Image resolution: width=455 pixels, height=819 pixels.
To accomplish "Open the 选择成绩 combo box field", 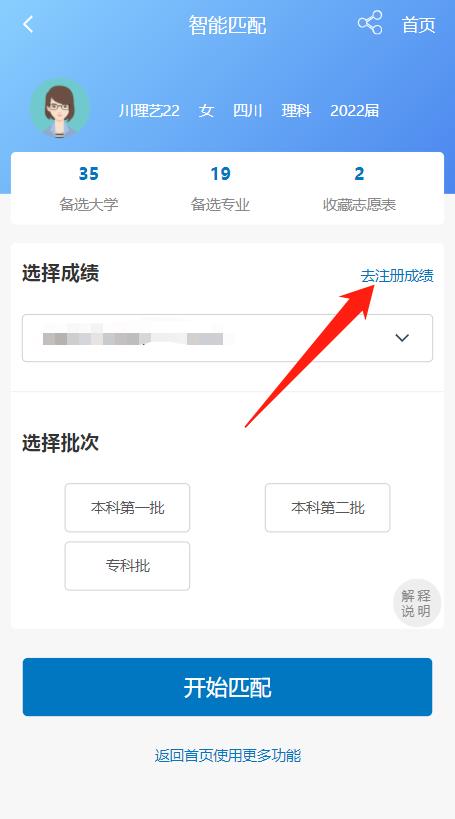I will click(x=227, y=338).
